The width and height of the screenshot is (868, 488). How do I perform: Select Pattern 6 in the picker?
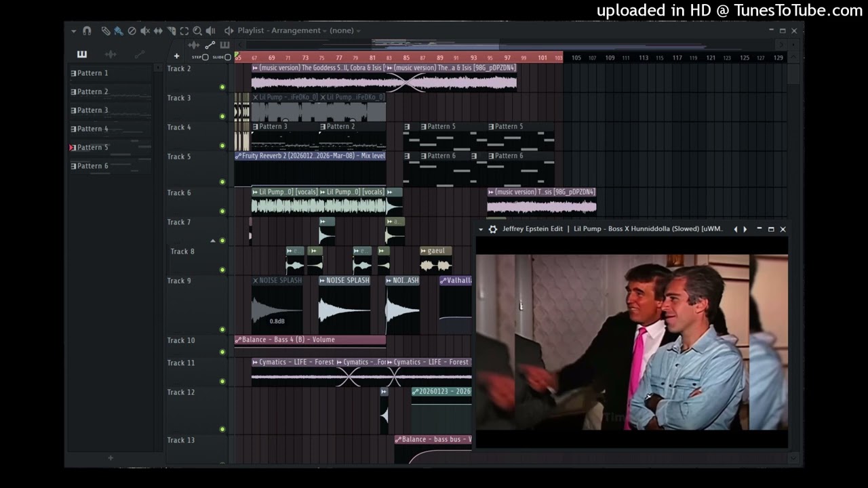click(109, 166)
